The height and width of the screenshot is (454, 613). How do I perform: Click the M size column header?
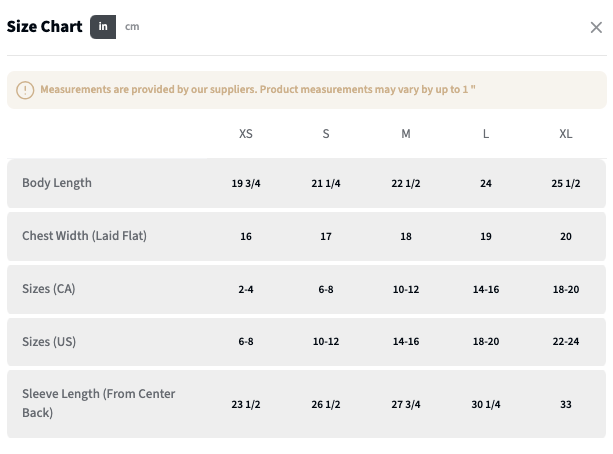tap(406, 134)
